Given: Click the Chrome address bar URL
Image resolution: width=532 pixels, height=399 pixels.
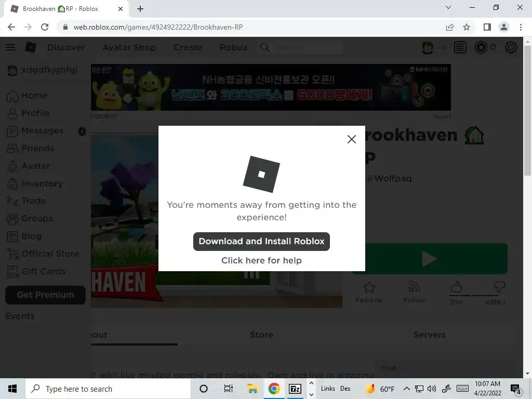Looking at the screenshot, I should 158,27.
